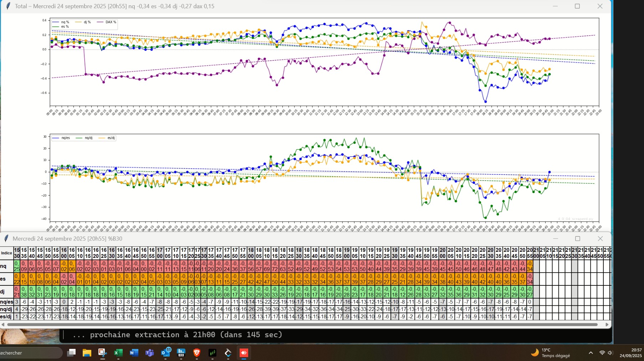Click the 'prochaine extraction à 21h00' terminal line
644x361 pixels.
point(177,335)
